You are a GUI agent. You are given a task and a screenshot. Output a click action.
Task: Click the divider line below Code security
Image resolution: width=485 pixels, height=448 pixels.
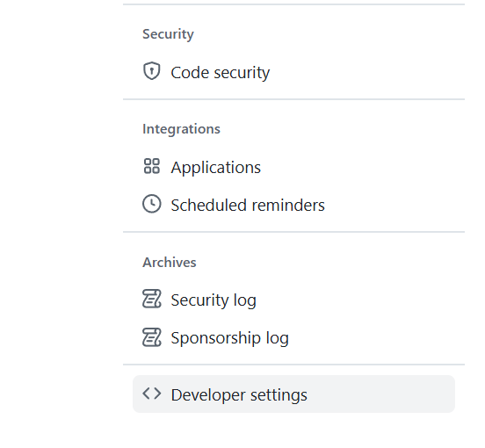coord(293,99)
